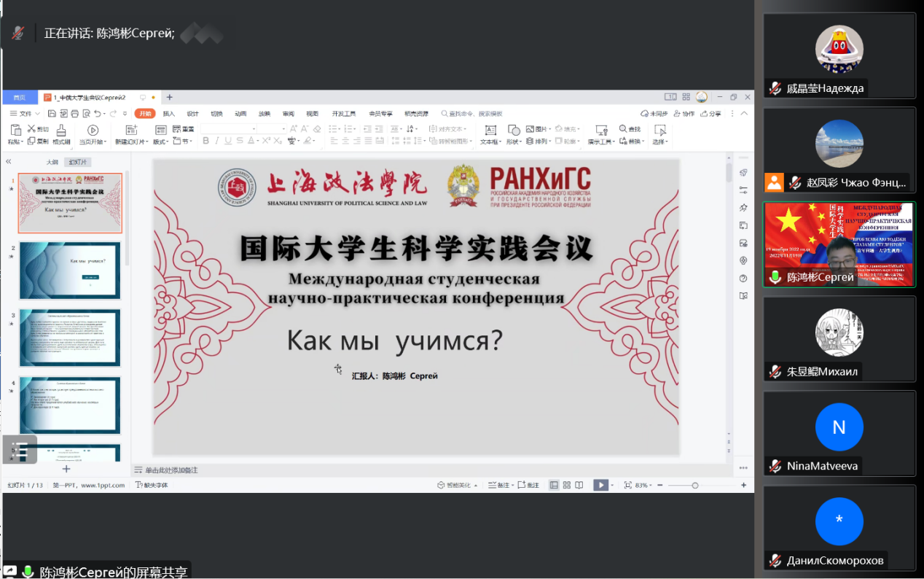Click the zoom slider handle in status bar
Screen dimensions: 924x579
point(695,485)
